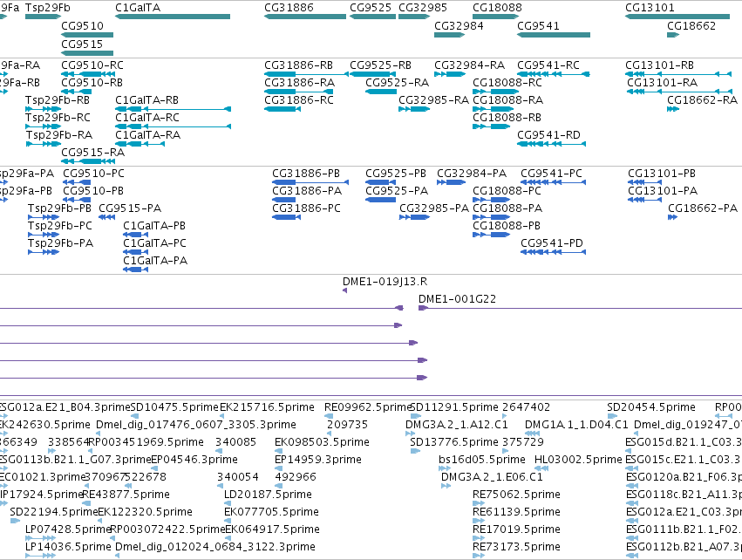Click transcript C1GalTA-RB label
This screenshot has height=560, width=742.
click(147, 100)
